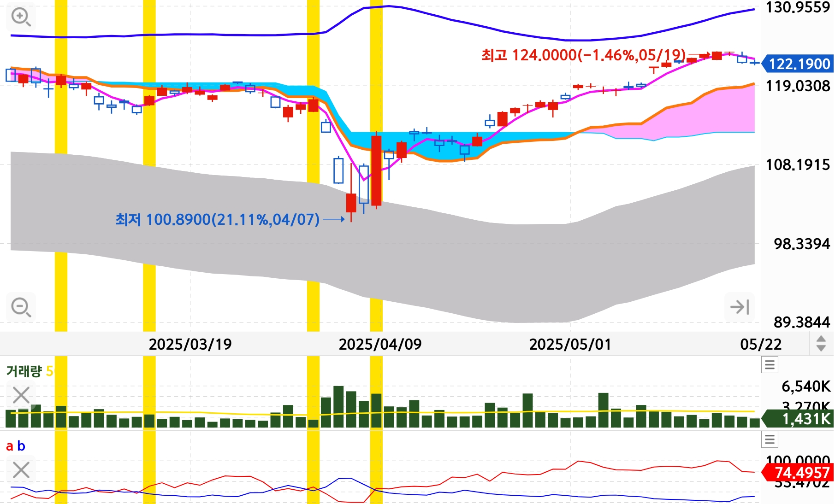Jump to the latest candle with the arrow button

[x=740, y=307]
